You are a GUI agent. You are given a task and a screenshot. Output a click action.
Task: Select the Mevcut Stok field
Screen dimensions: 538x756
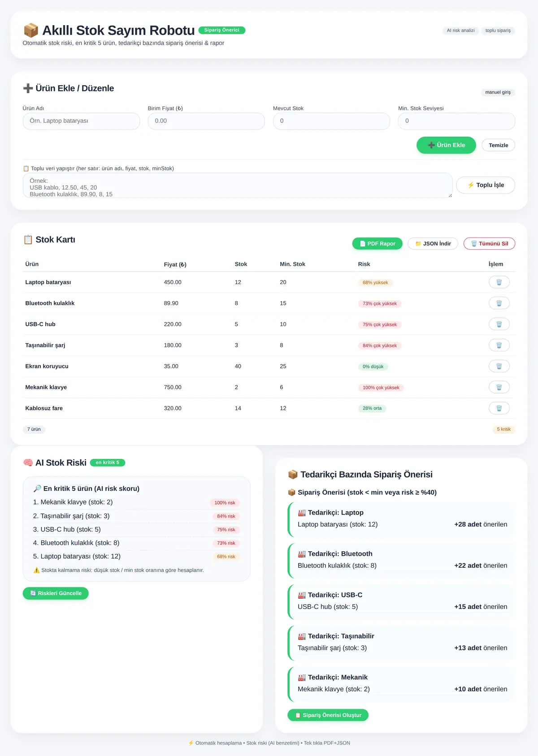point(331,121)
